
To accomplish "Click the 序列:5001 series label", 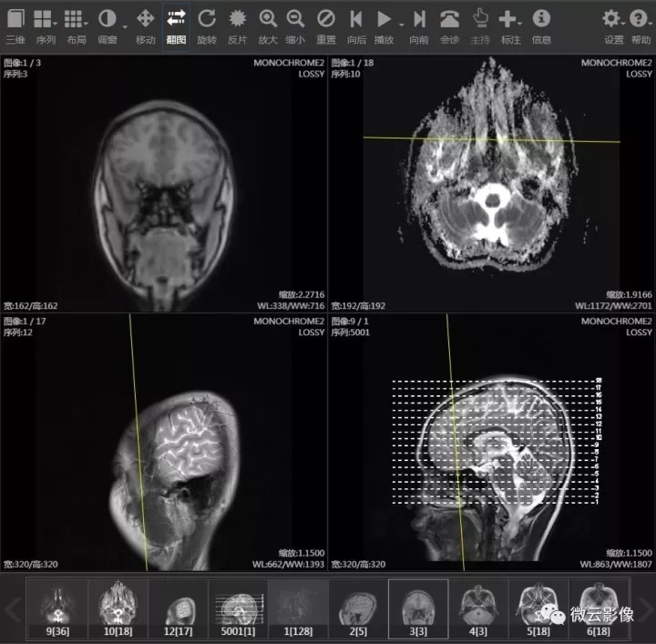I will pyautogui.click(x=350, y=332).
